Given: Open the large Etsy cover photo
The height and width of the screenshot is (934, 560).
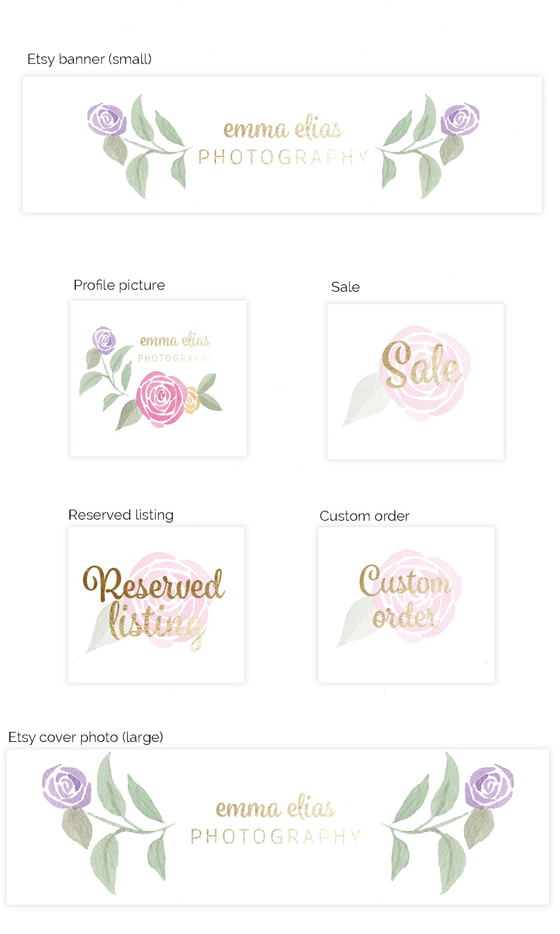Looking at the screenshot, I should coord(278,827).
